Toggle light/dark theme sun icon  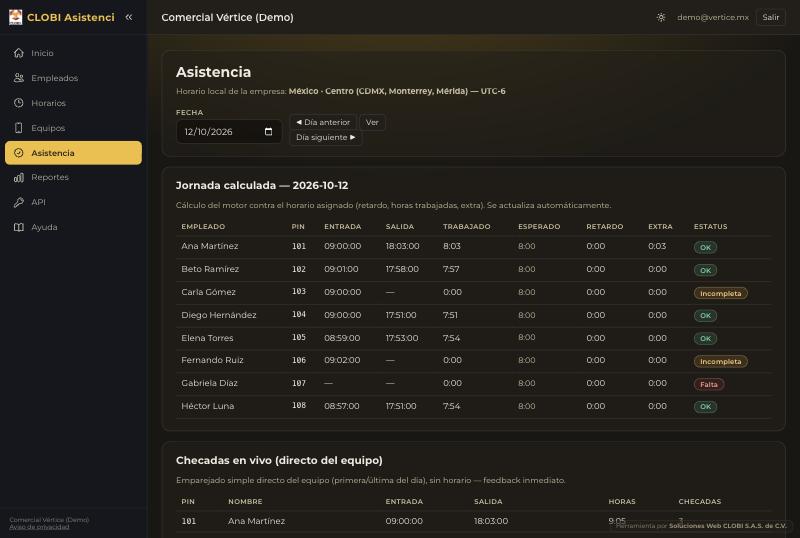point(661,17)
